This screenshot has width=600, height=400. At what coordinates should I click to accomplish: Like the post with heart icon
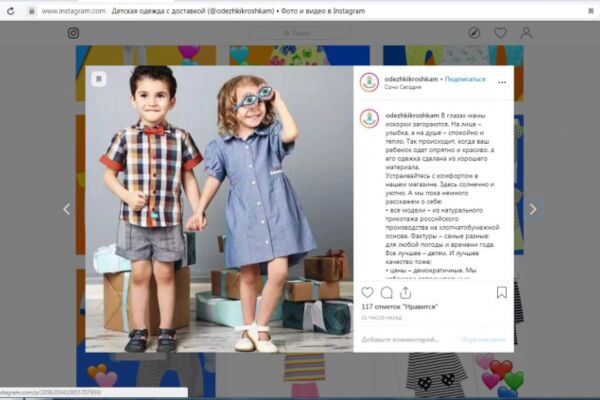point(367,293)
